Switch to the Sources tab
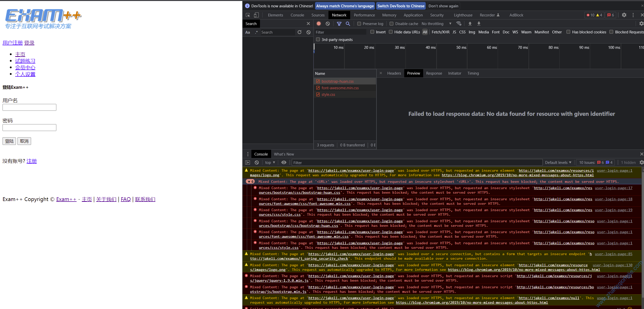Screen dimensions: 644x309 click(318, 15)
